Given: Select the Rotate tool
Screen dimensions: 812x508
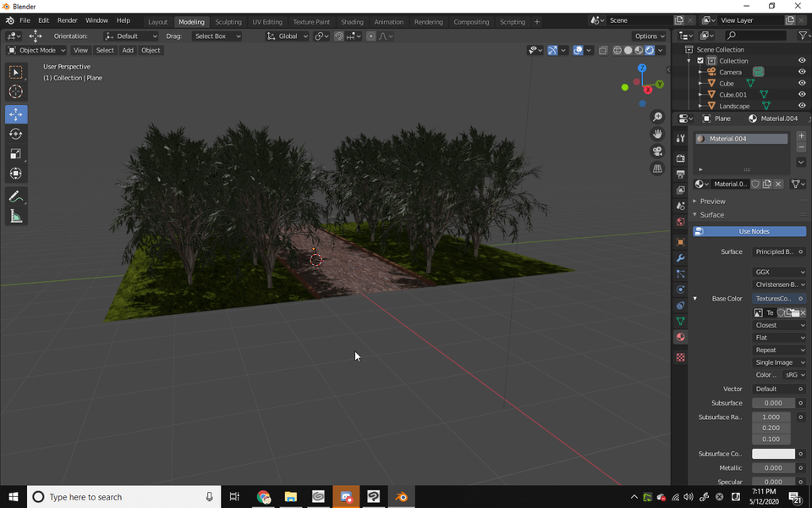Looking at the screenshot, I should click(16, 134).
